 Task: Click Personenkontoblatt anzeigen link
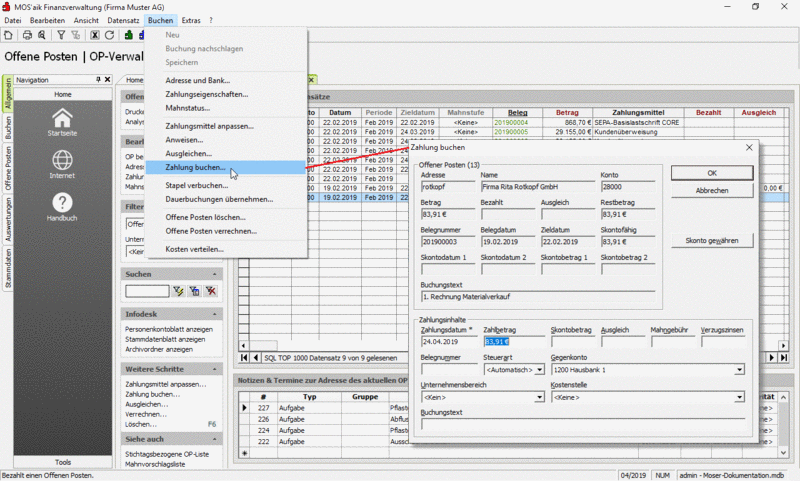tap(169, 330)
